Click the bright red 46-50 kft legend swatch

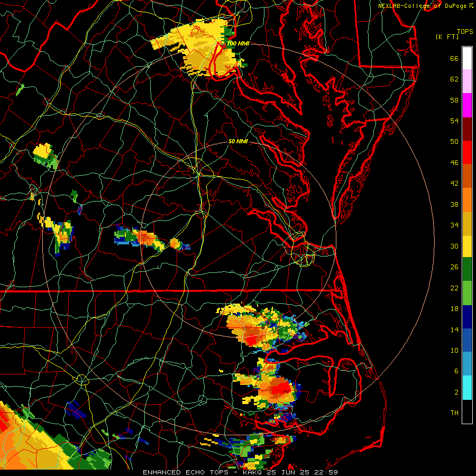(467, 152)
